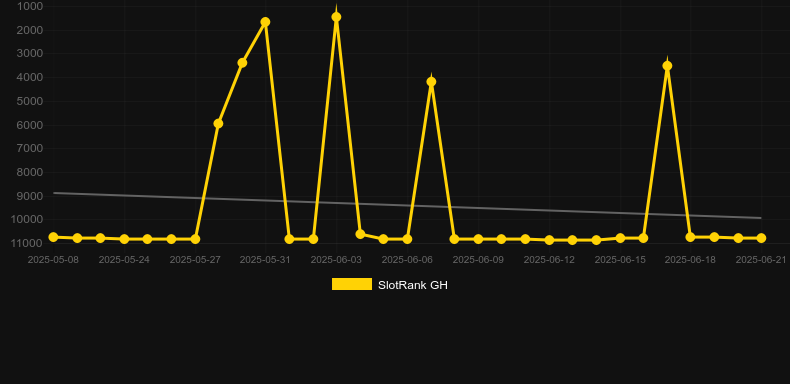
Task: Click the peak data point above 2025-05-31
Action: tap(266, 22)
